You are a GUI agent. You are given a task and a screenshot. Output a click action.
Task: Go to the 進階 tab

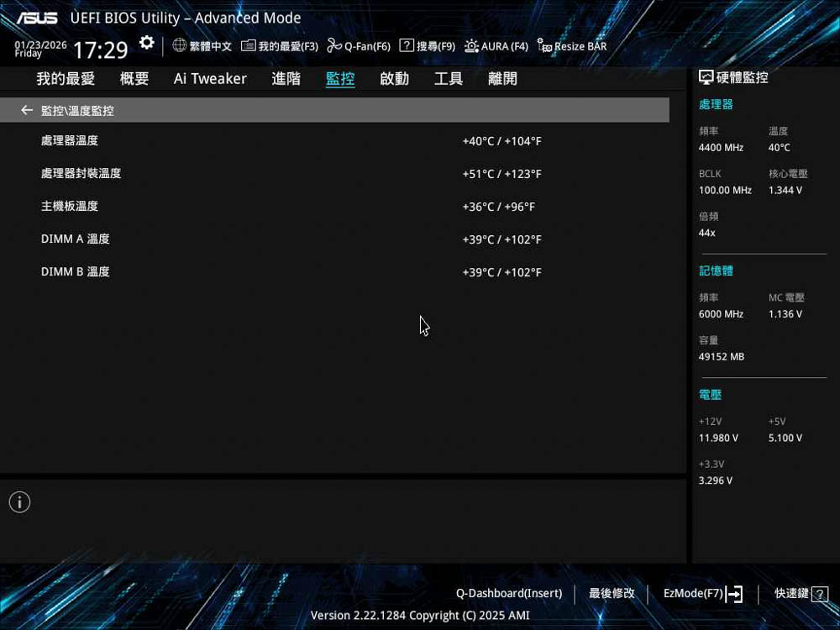pyautogui.click(x=286, y=79)
